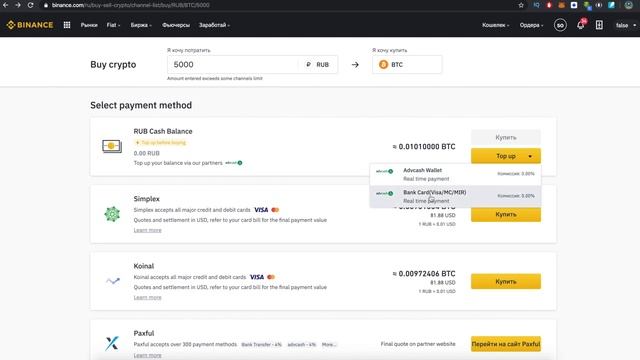Image resolution: width=640 pixels, height=360 pixels.
Task: Open the user profile avatar icon
Action: (560, 25)
